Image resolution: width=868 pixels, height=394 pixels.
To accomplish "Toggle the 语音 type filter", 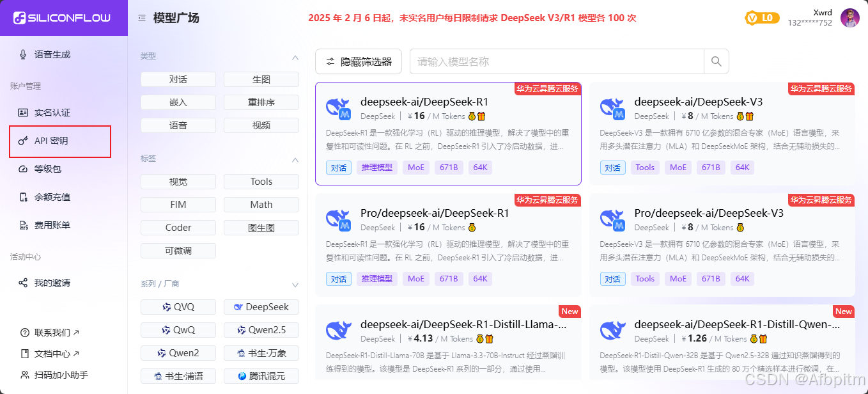I will pyautogui.click(x=178, y=125).
